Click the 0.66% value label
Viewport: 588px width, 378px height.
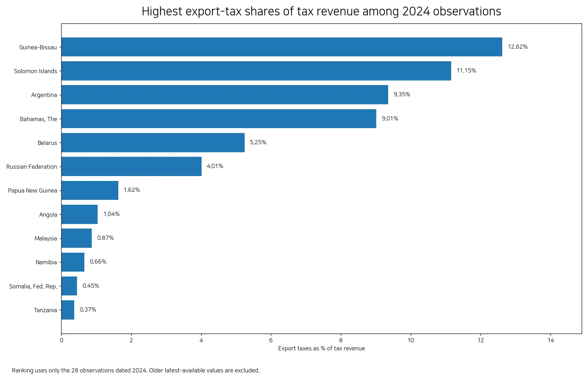pyautogui.click(x=98, y=262)
